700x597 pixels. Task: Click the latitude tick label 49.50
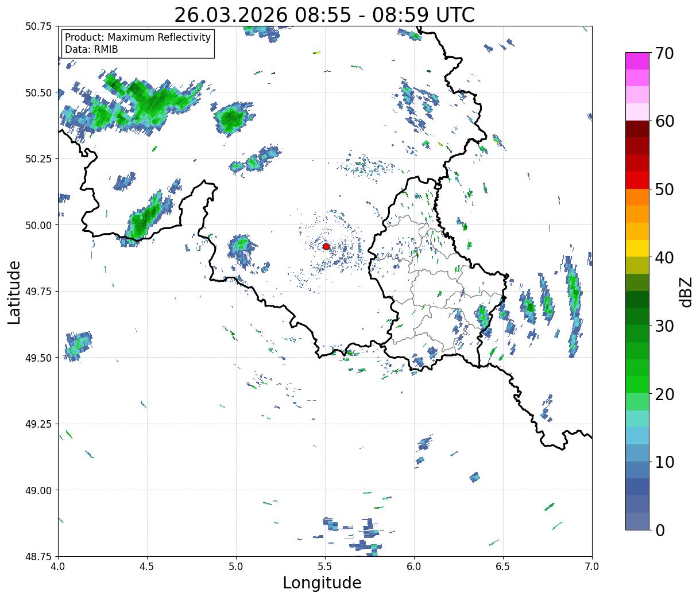click(38, 358)
